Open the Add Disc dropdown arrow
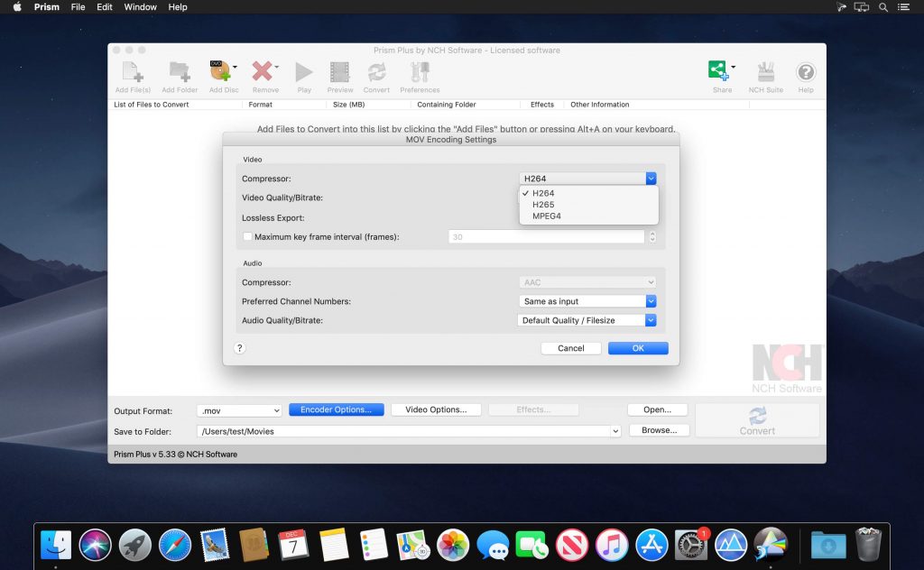The width and height of the screenshot is (924, 570). [236, 67]
